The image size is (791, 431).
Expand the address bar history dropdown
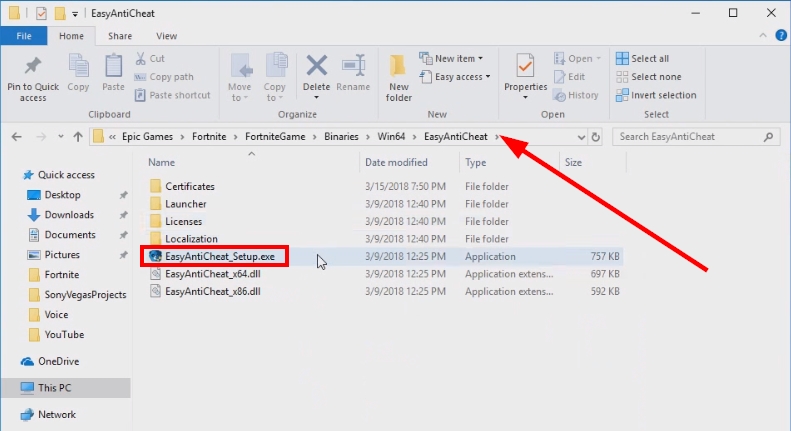tap(581, 137)
